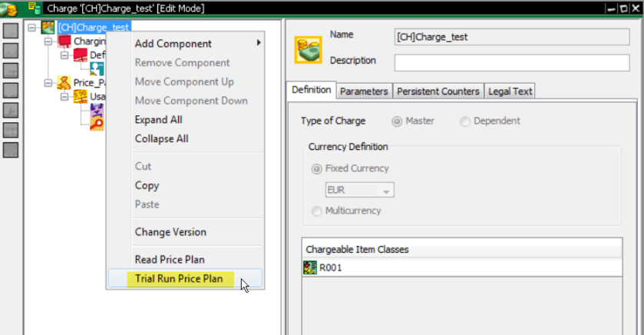
Task: Select the Master charge type radio button
Action: click(397, 121)
